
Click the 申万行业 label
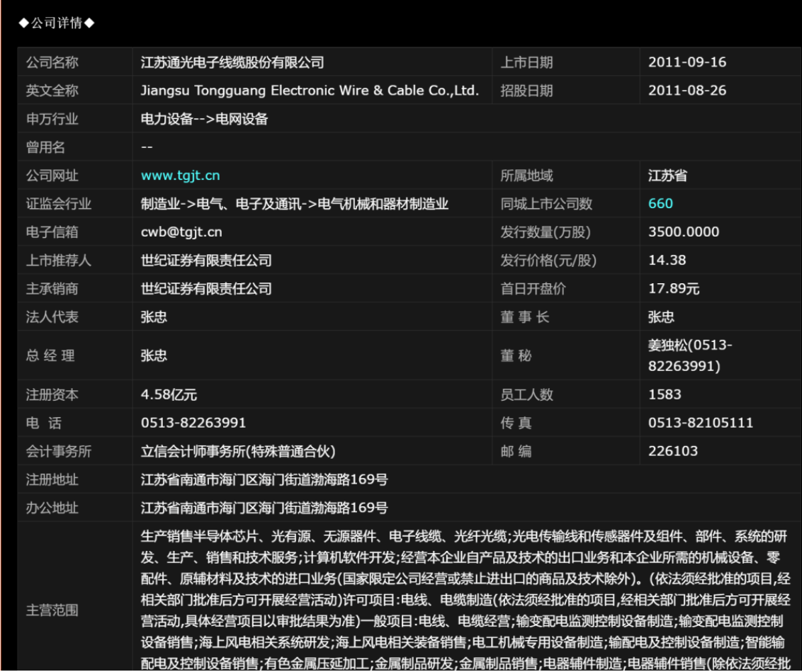52,119
